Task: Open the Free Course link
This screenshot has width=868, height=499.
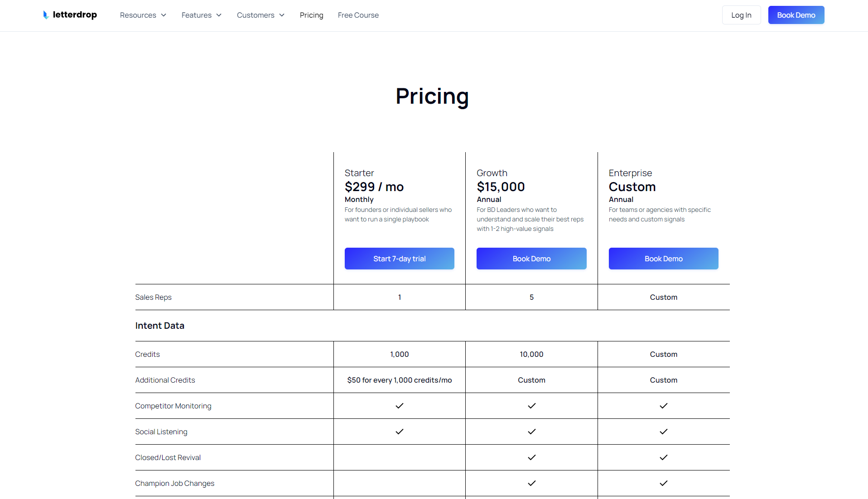Action: (358, 15)
